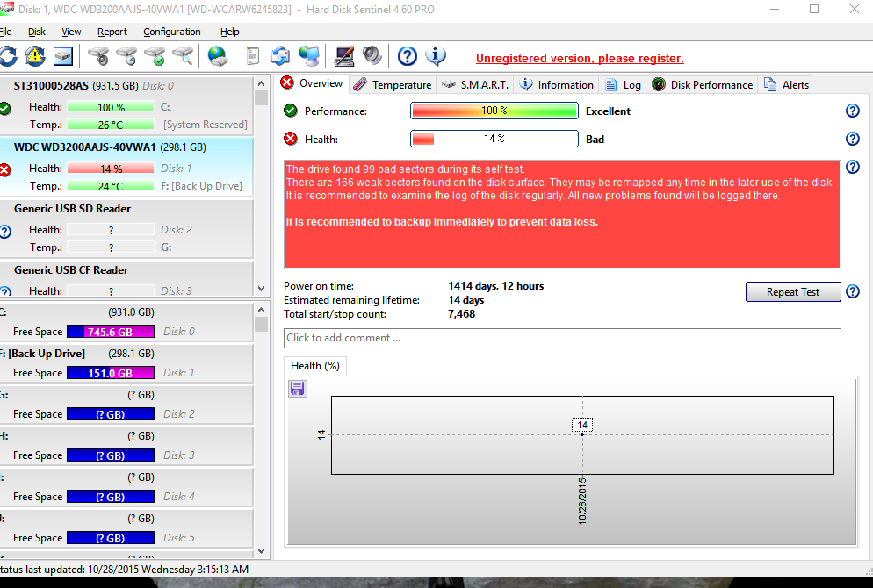The width and height of the screenshot is (873, 588).
Task: Close the Hard Disk Sentinel window
Action: [x=855, y=9]
